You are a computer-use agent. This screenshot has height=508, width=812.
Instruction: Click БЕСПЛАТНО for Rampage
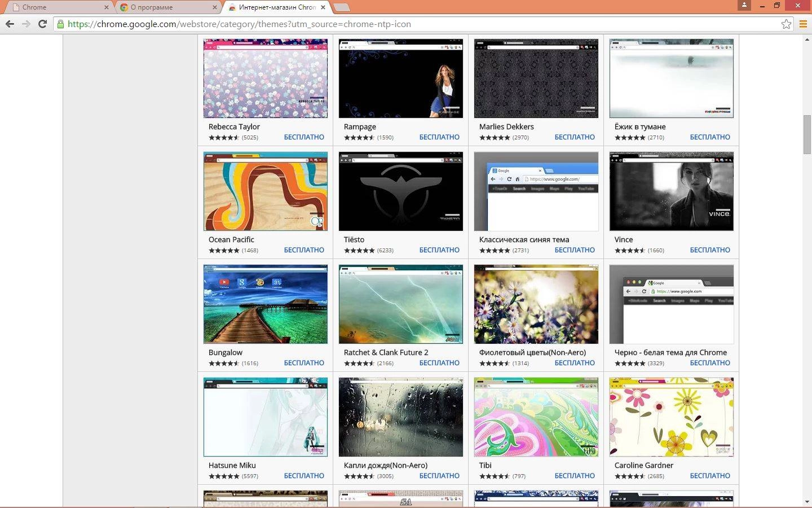[439, 137]
